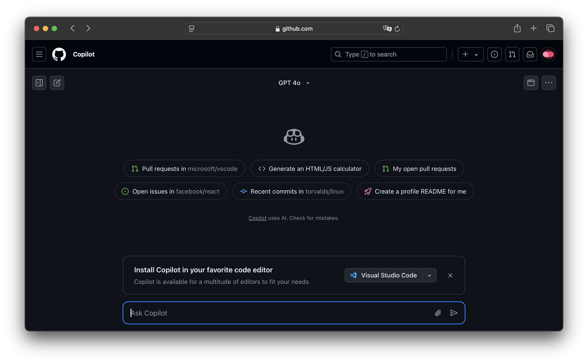The image size is (588, 364).
Task: Select 'Open issues in facebook/react' suggestion
Action: [170, 191]
